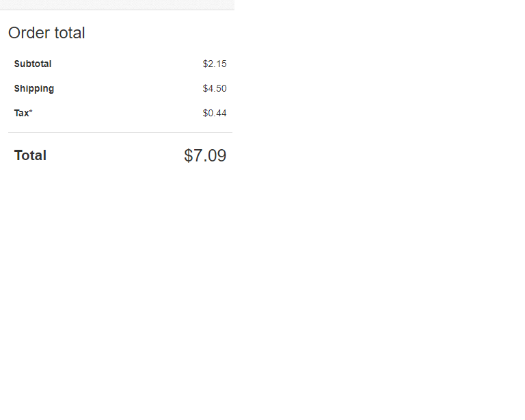The height and width of the screenshot is (420, 525).
Task: Click empty space between Shipping and $4.50
Action: [126, 89]
